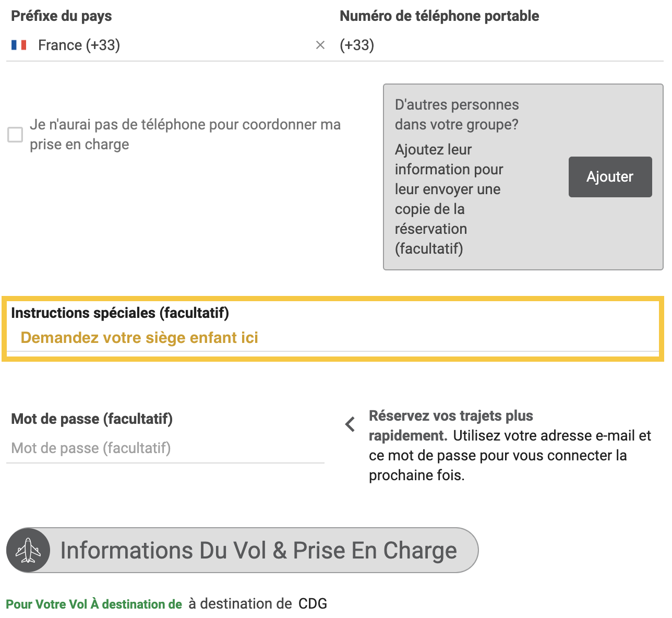672x618 pixels.
Task: Click the 'Instructions spéciales (facultatif)' label
Action: pos(120,313)
